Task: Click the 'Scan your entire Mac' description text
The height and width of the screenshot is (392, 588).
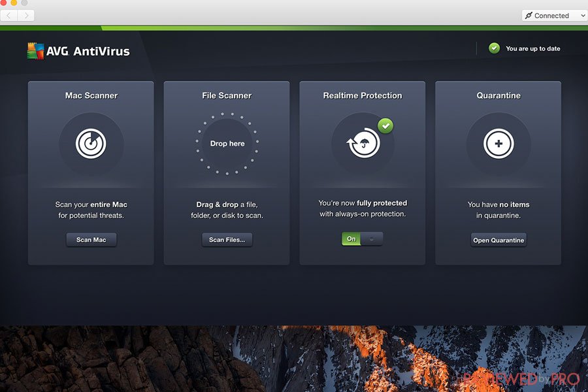Action: pos(91,210)
